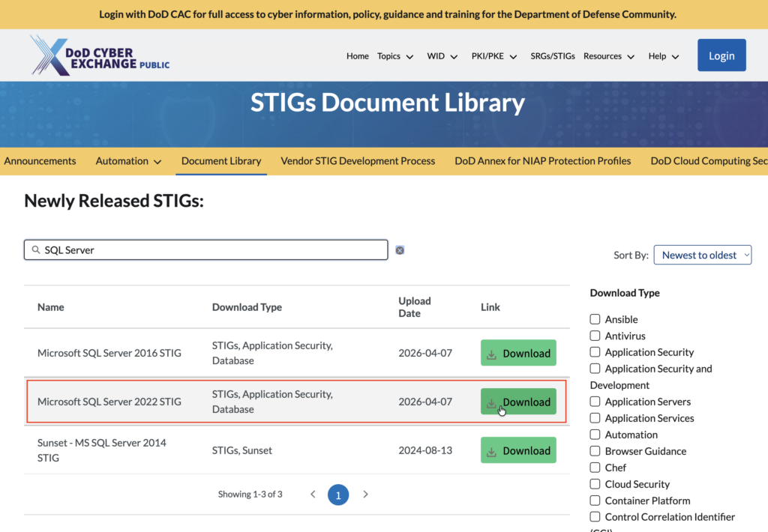
Task: Select the Document Library tab
Action: coord(221,161)
